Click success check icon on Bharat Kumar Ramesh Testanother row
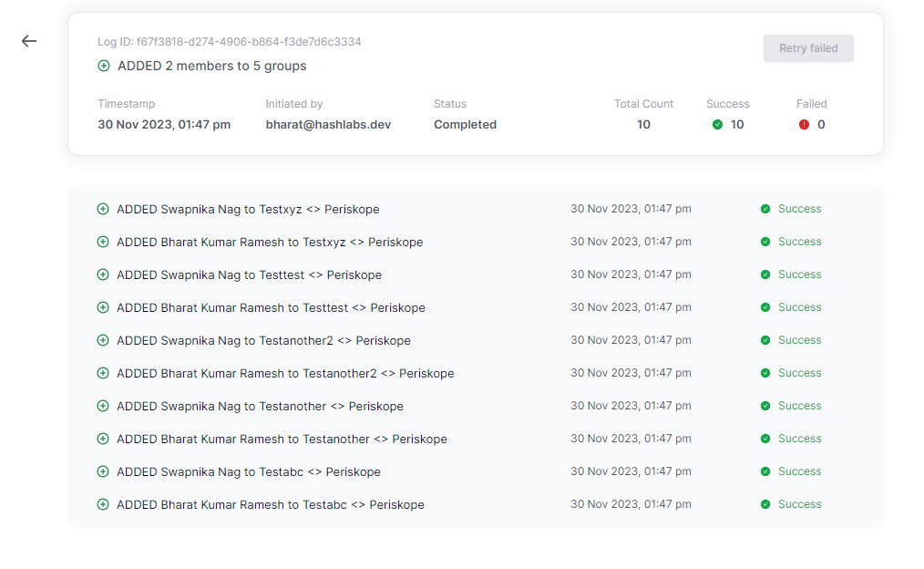The image size is (924, 569). point(765,439)
